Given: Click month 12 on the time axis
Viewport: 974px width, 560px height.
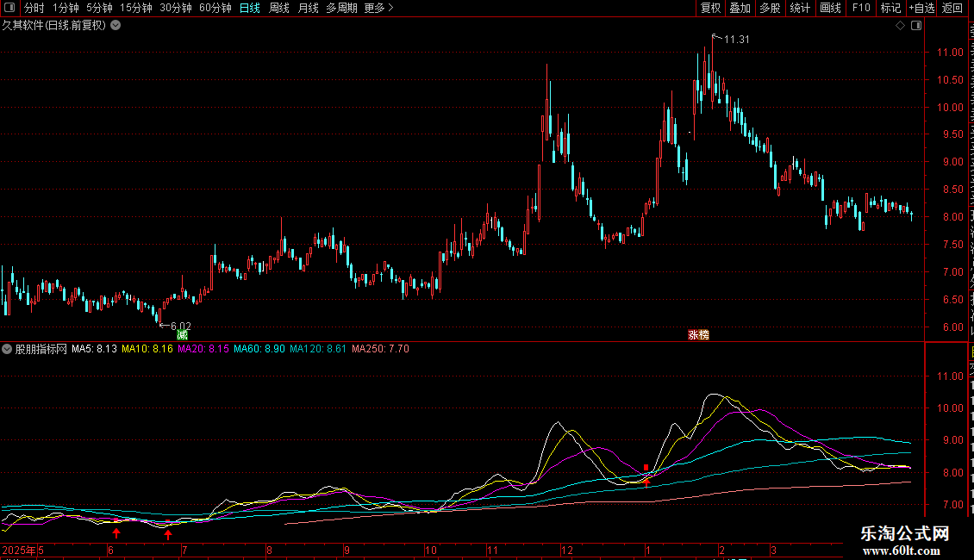Looking at the screenshot, I should tap(566, 550).
